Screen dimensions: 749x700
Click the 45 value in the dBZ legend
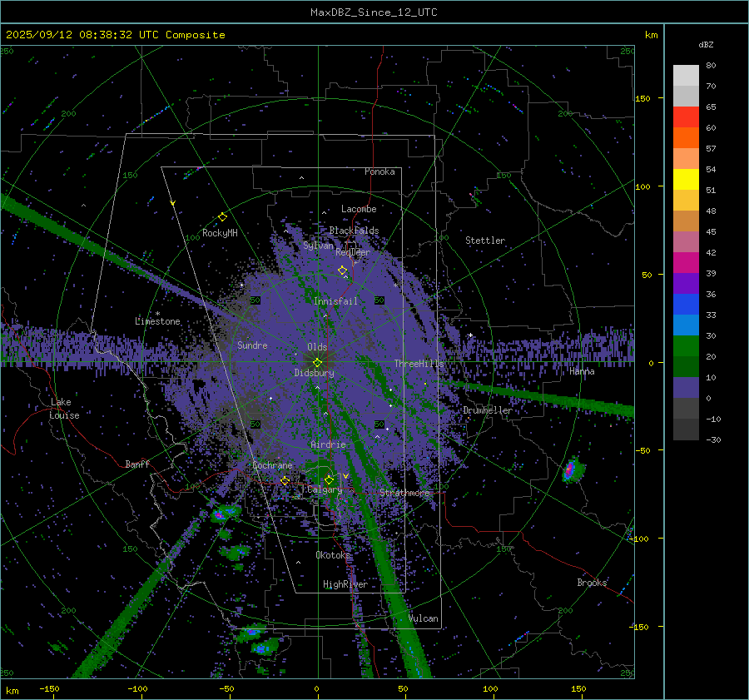pos(711,231)
